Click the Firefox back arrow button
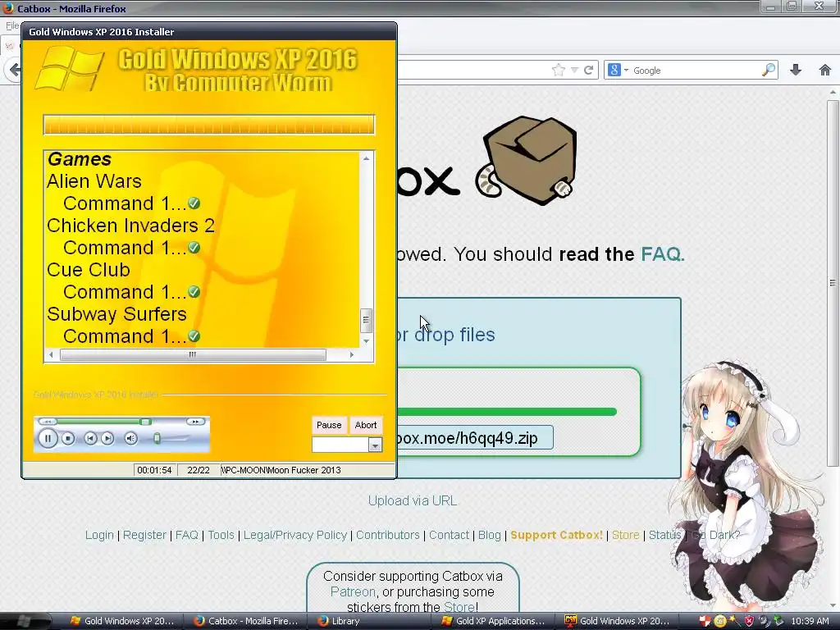This screenshot has height=630, width=840. coord(14,71)
